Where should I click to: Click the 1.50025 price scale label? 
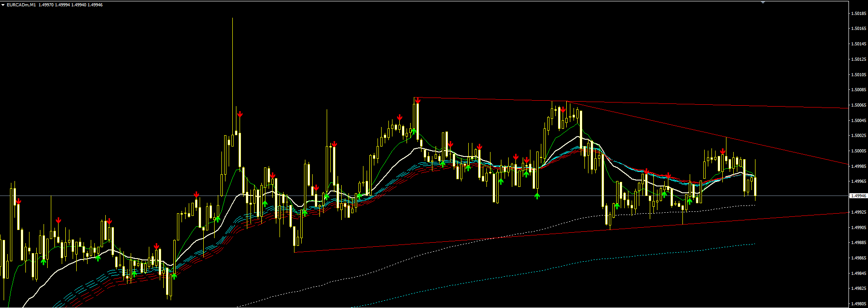pyautogui.click(x=859, y=136)
